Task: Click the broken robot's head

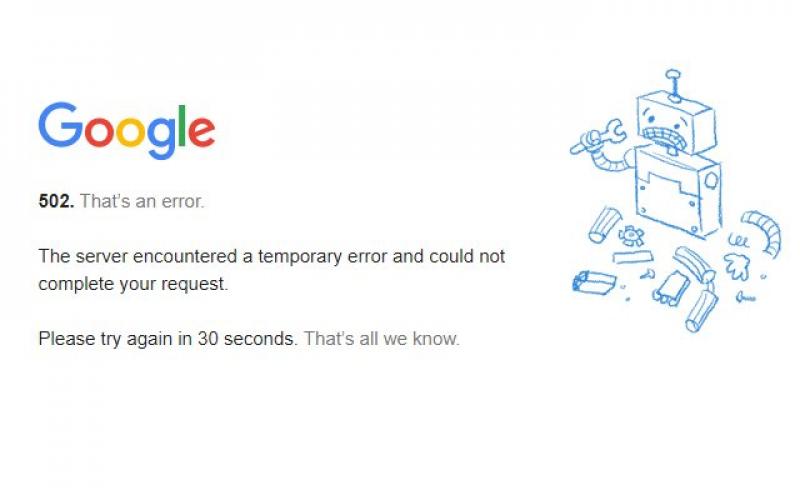Action: coord(676,122)
